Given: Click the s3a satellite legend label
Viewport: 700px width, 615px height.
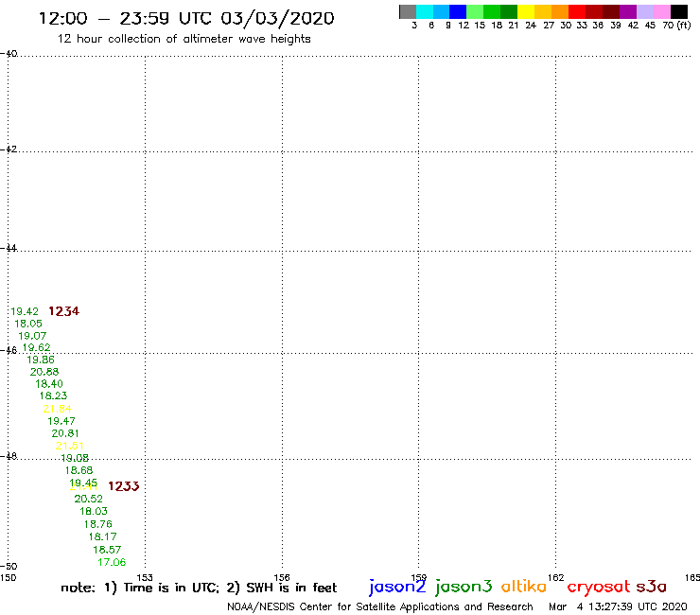Looking at the screenshot, I should point(652,587).
